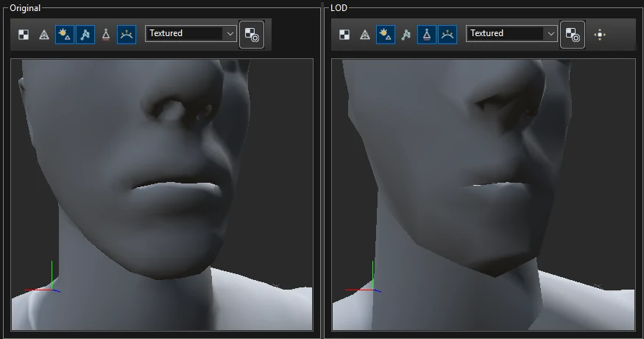Enable face normal cone icon in Original panel
This screenshot has width=644, height=339.
[105, 35]
